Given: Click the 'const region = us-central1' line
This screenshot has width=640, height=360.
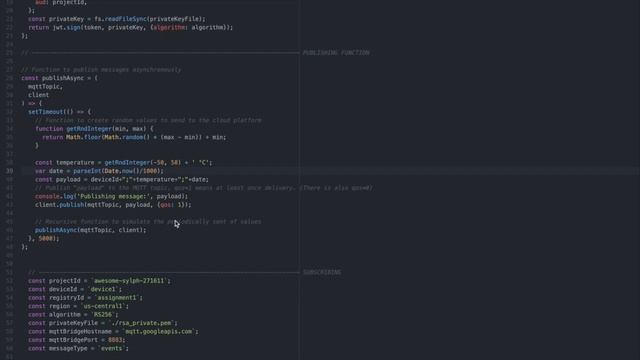Looking at the screenshot, I should 78,306.
